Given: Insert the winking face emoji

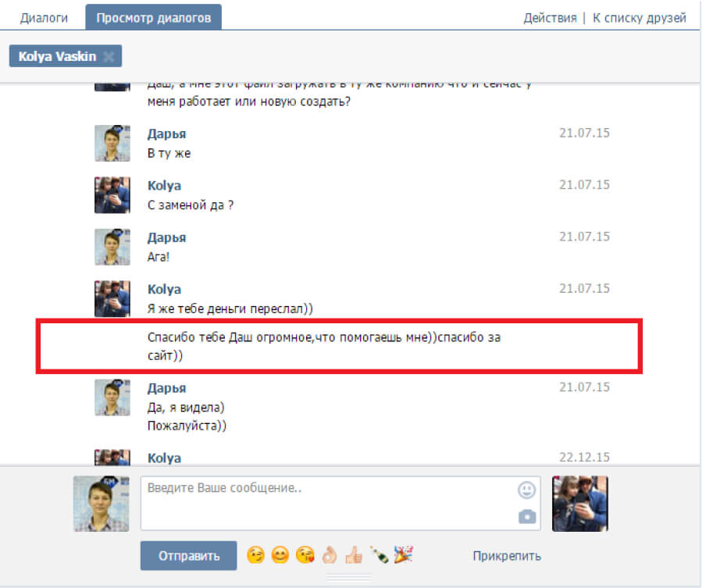Looking at the screenshot, I should point(255,555).
